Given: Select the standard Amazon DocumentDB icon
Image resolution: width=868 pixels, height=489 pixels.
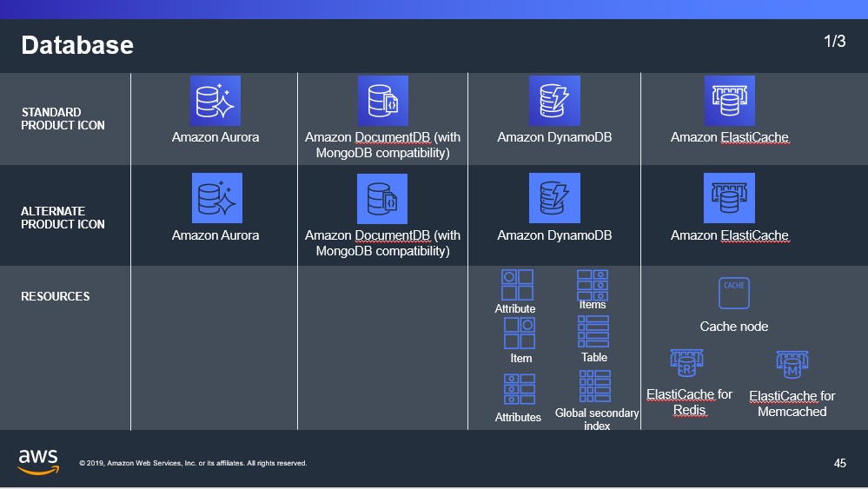Looking at the screenshot, I should coord(383,101).
